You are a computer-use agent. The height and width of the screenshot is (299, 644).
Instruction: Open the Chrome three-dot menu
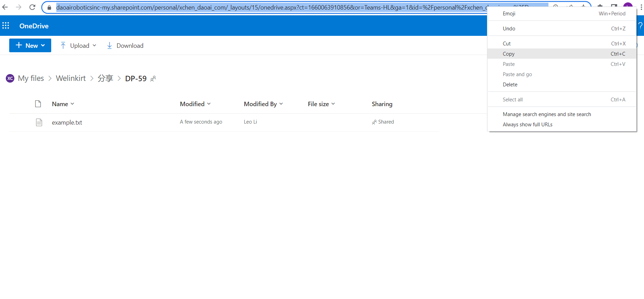641,7
